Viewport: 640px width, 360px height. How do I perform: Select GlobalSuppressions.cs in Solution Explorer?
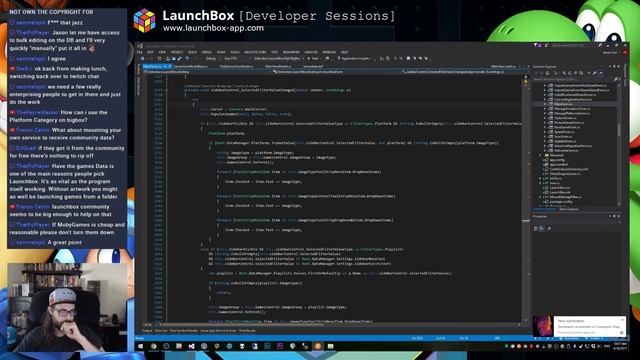click(565, 174)
